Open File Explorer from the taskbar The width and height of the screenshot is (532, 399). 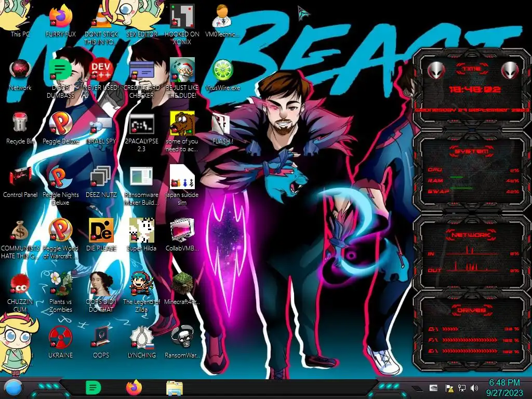[x=175, y=389]
